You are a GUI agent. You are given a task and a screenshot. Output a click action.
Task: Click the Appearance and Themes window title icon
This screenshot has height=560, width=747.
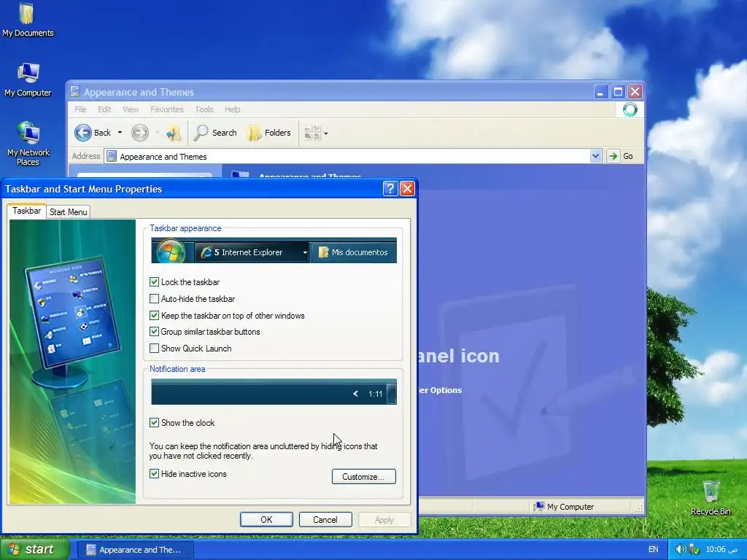[x=75, y=91]
